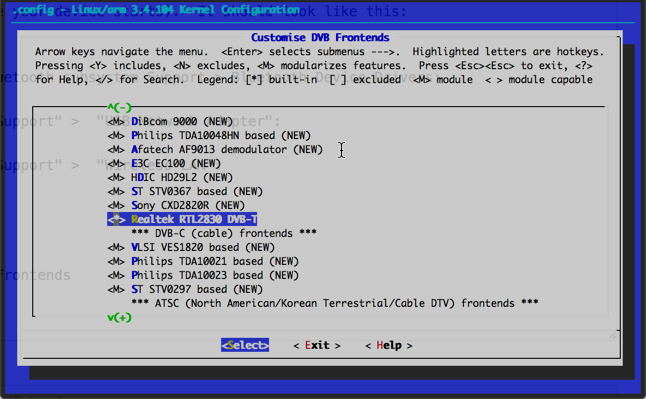The image size is (646, 399).
Task: Click the v(+) scroll down indicator
Action: pyautogui.click(x=119, y=318)
